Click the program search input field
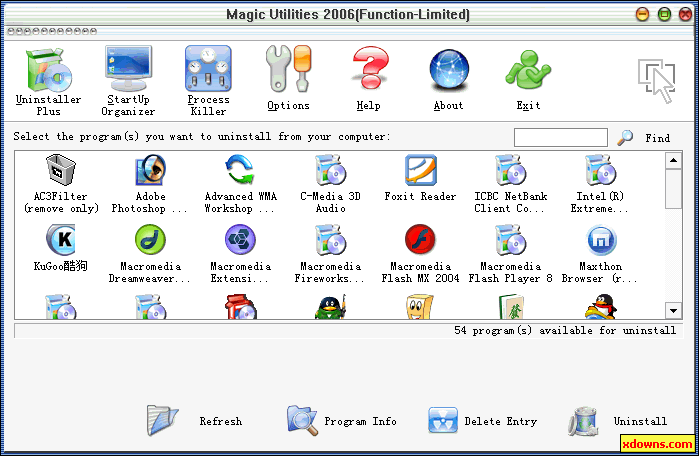 (x=561, y=137)
